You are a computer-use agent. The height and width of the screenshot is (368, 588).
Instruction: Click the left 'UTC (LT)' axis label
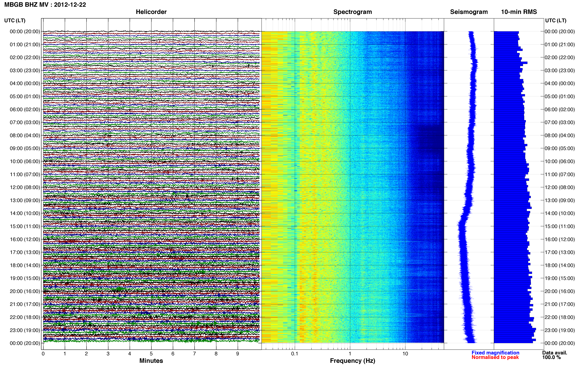(x=15, y=20)
